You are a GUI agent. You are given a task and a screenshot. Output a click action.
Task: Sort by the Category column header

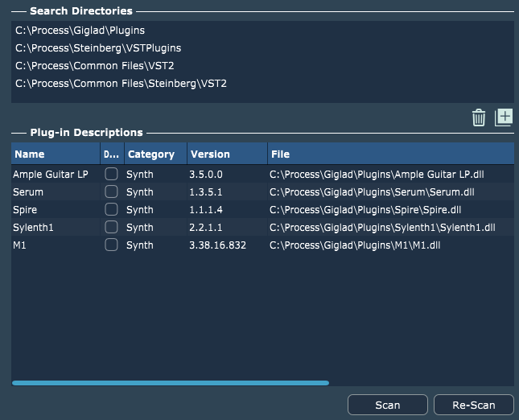155,154
